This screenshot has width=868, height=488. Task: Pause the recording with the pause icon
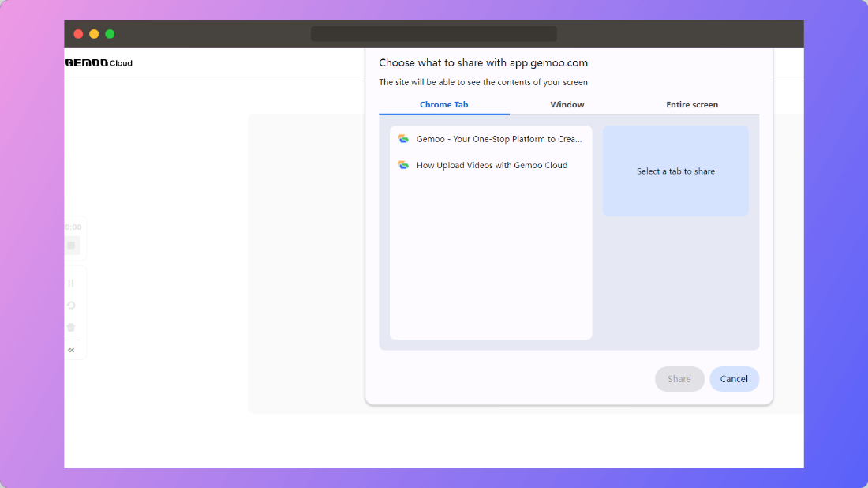tap(71, 283)
